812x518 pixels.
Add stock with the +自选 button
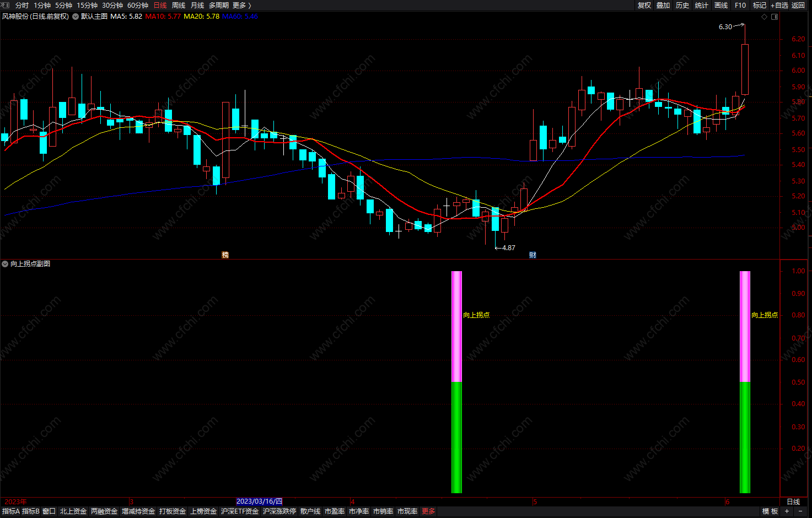[779, 5]
